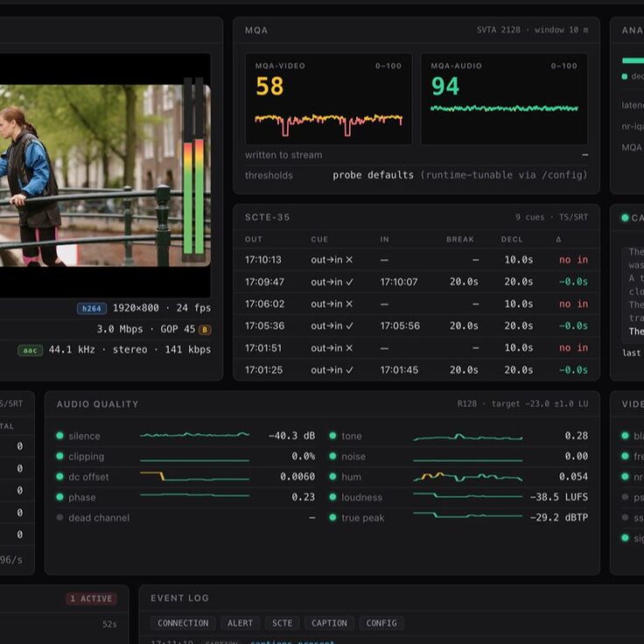
Task: Click 'R128 · target -23.0 ±1.0 LU' label
Action: pos(523,403)
